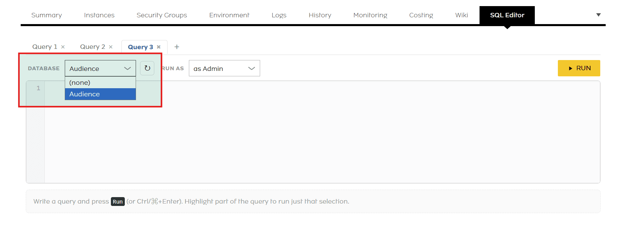The width and height of the screenshot is (644, 229).
Task: Open the Environment tab
Action: click(229, 15)
